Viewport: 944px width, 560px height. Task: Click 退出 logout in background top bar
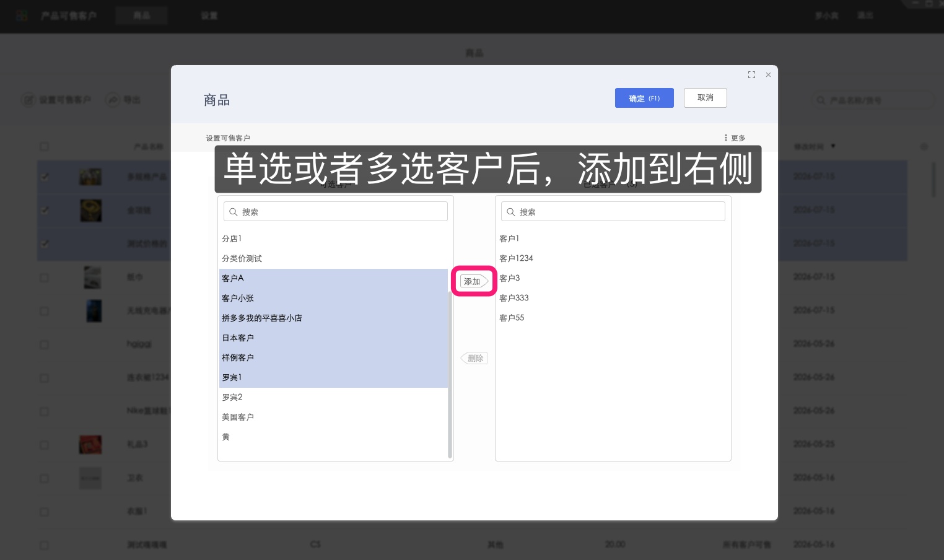point(865,15)
